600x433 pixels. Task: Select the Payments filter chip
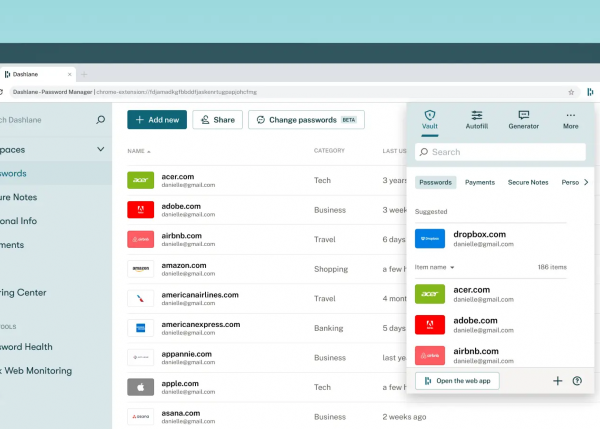click(x=480, y=182)
